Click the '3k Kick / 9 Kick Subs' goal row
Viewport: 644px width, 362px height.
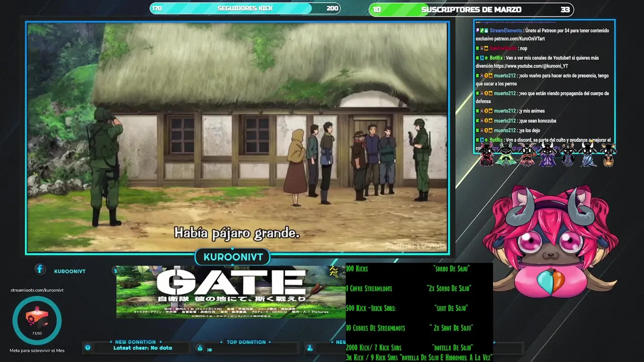click(419, 357)
